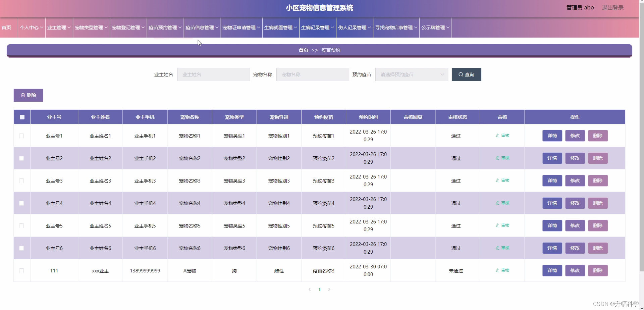The width and height of the screenshot is (644, 310).
Task: Click the 审核 pencil icon for owner 111
Action: tap(497, 270)
